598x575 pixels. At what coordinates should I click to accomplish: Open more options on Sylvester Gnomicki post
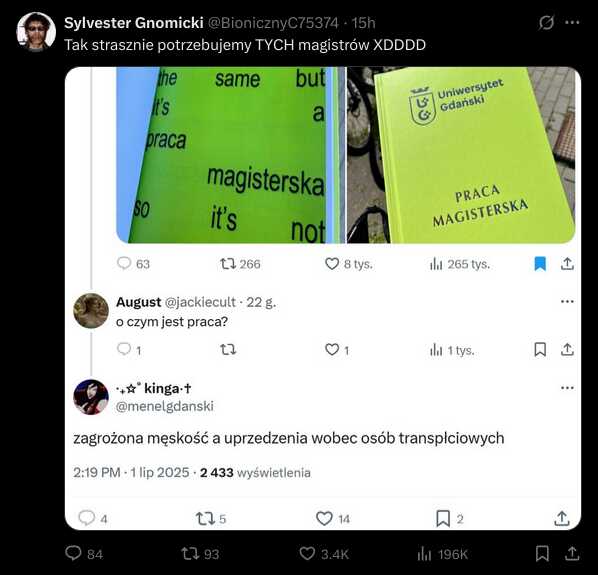click(572, 22)
